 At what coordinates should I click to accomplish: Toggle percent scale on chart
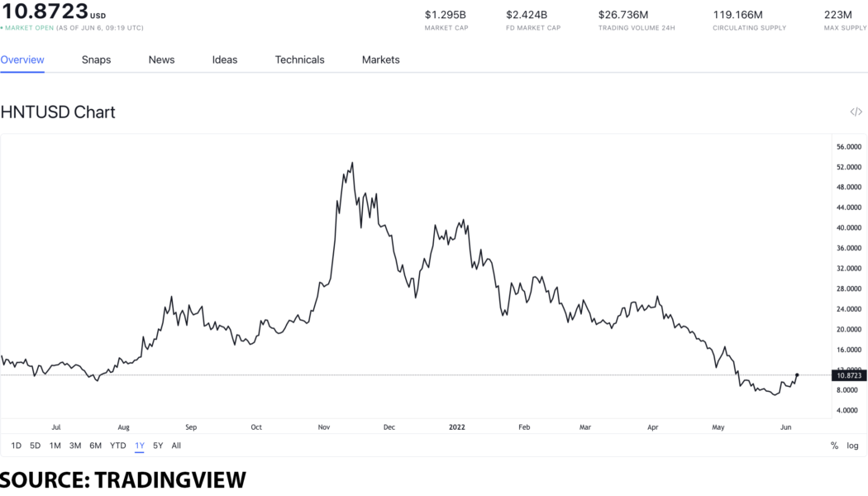tap(834, 446)
